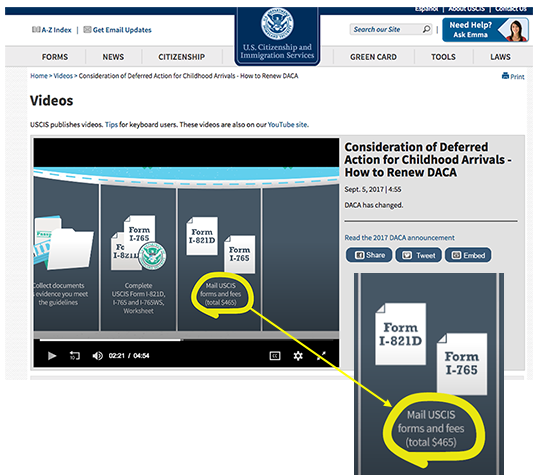Tweet this video
The image size is (533, 475).
418,255
